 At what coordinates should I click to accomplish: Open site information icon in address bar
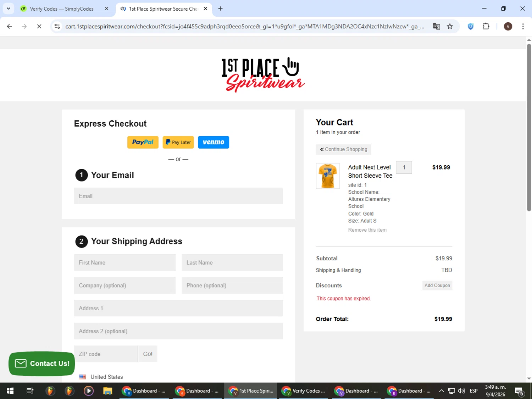pos(57,26)
